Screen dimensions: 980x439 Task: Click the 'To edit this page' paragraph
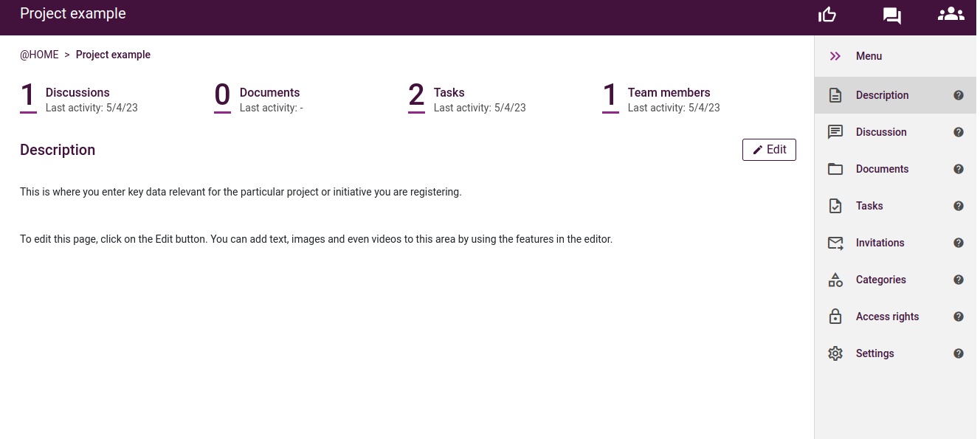coord(316,239)
